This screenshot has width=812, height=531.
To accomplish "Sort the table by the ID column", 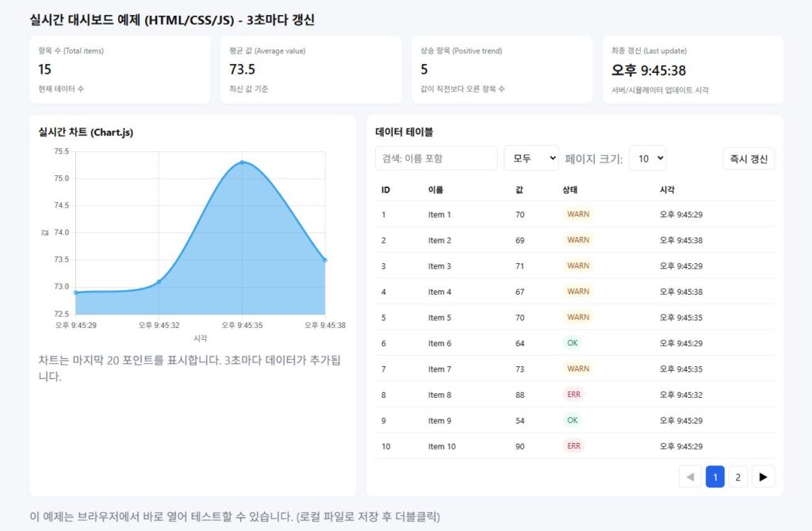I will coord(384,189).
